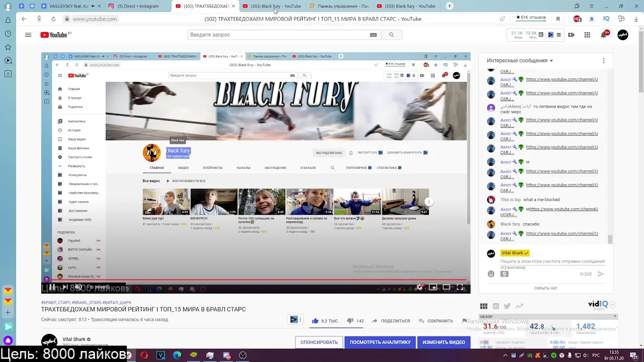Like the video with thumbs up
Screen dimensions: 644x362
pyautogui.click(x=315, y=321)
